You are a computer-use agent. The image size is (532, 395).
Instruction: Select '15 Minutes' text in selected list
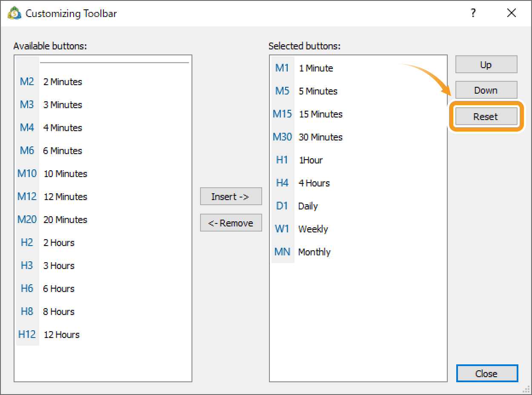point(320,114)
